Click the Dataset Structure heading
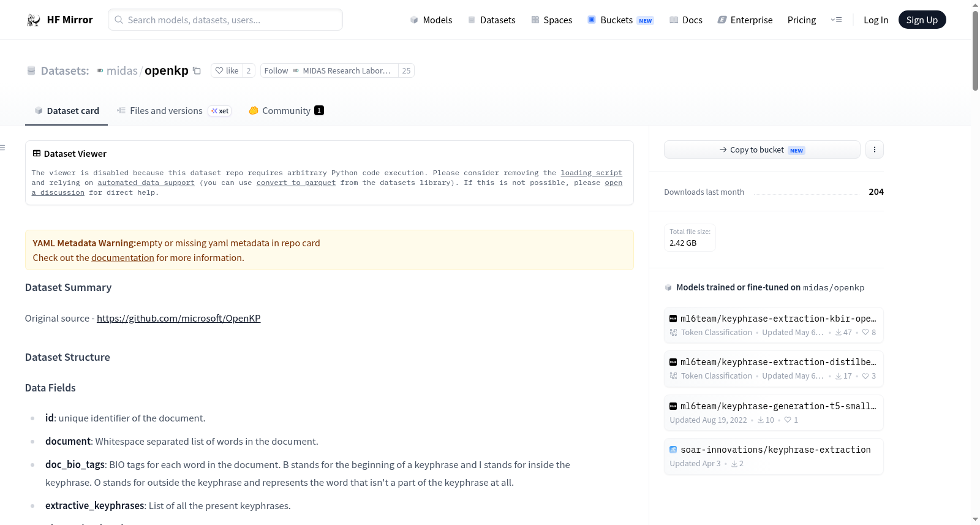 coord(67,357)
